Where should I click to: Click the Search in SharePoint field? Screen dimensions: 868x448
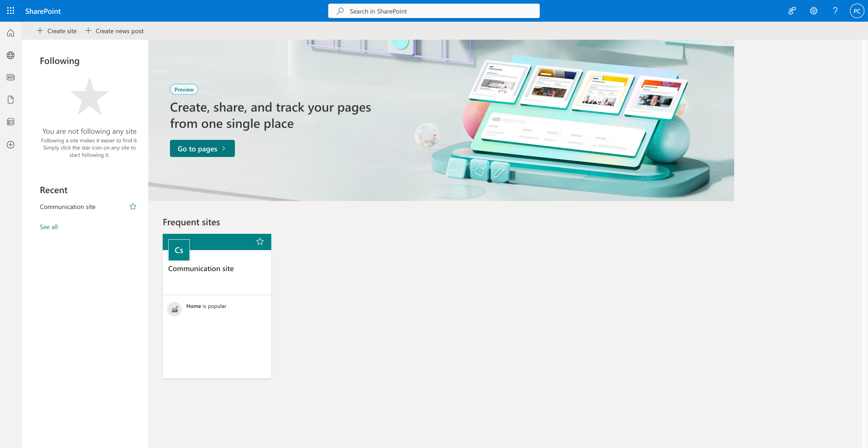[434, 11]
